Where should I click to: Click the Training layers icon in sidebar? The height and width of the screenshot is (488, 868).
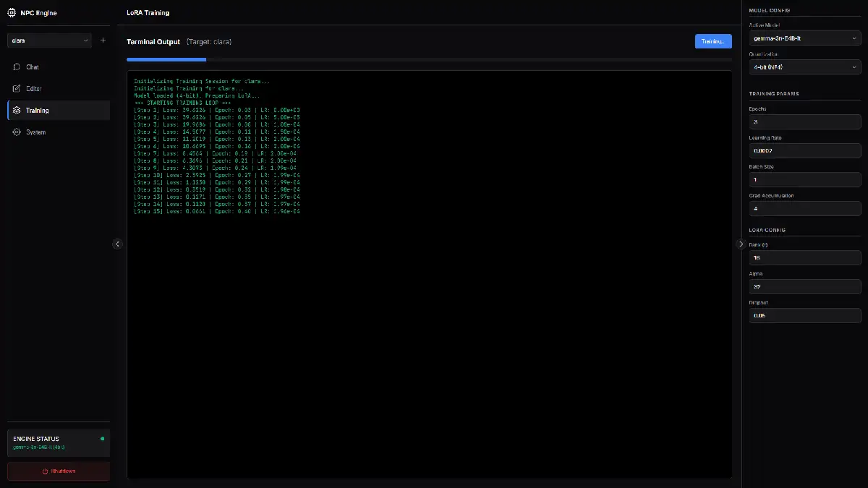17,111
